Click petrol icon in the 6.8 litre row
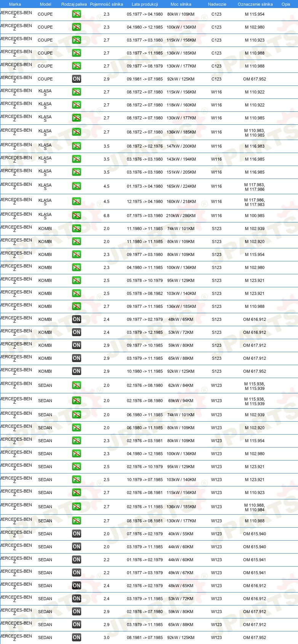The height and width of the screenshot is (644, 298). [77, 216]
